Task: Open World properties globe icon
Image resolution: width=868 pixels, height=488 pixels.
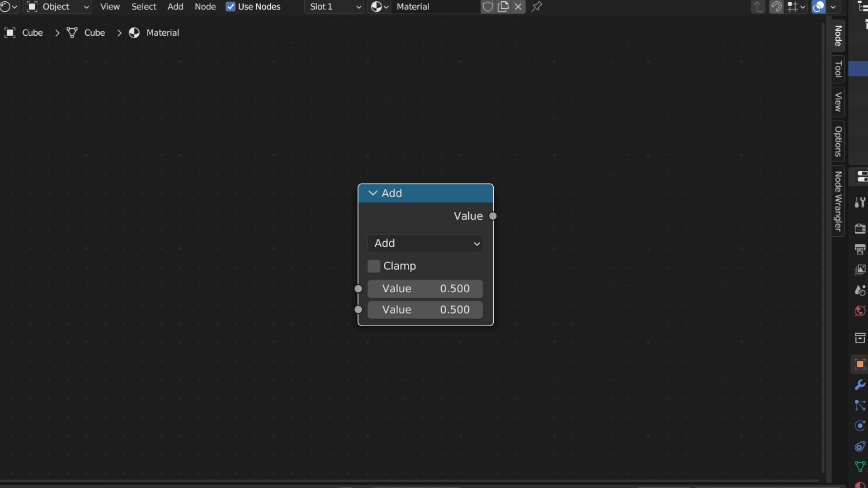Action: tap(860, 311)
